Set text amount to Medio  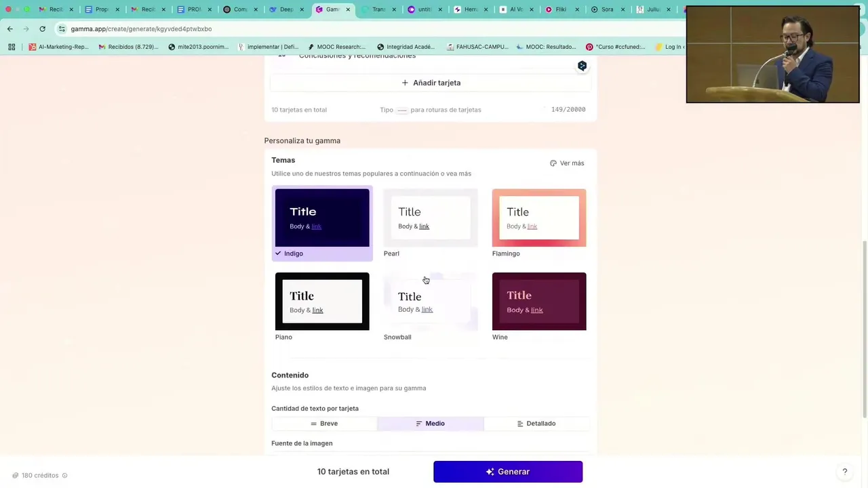coord(431,424)
